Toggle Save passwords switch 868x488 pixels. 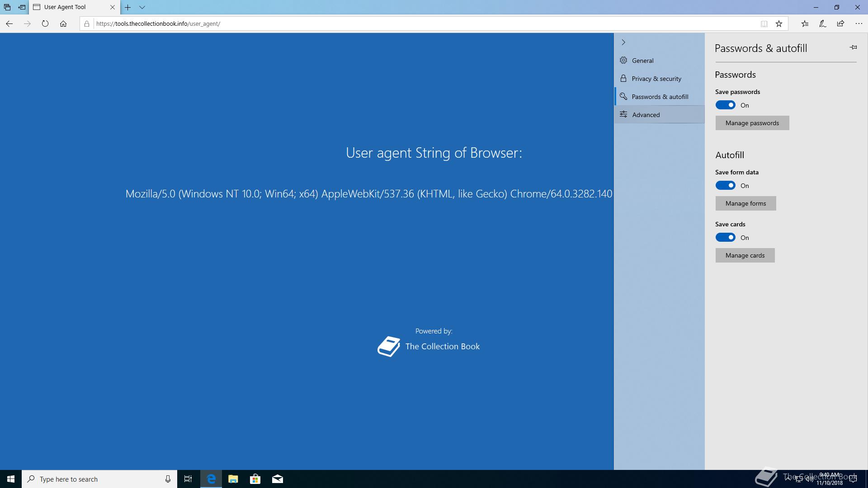pyautogui.click(x=725, y=105)
